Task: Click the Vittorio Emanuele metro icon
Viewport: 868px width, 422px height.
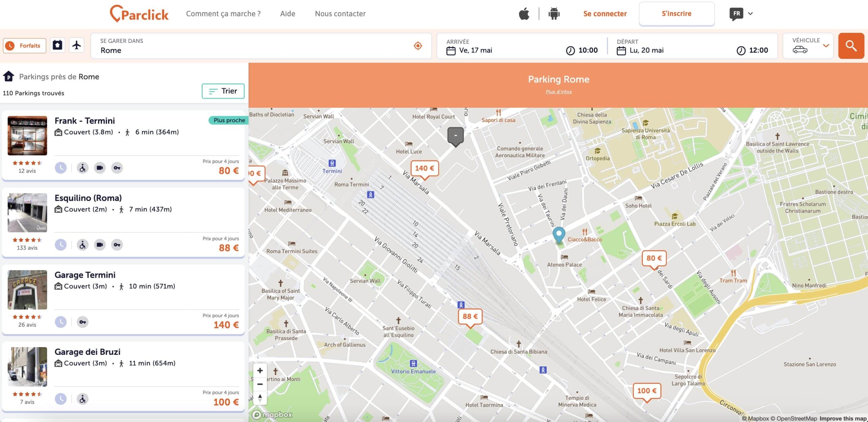Action: 413,363
